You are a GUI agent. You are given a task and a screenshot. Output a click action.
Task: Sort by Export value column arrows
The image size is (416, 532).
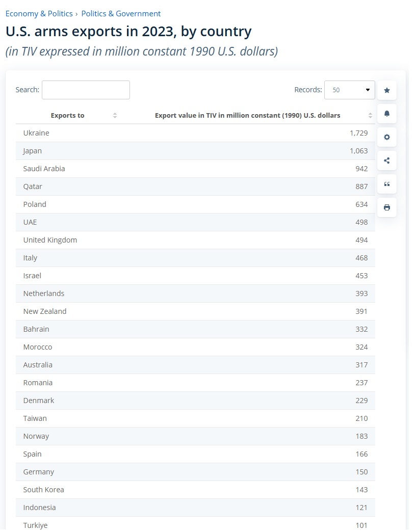point(370,115)
